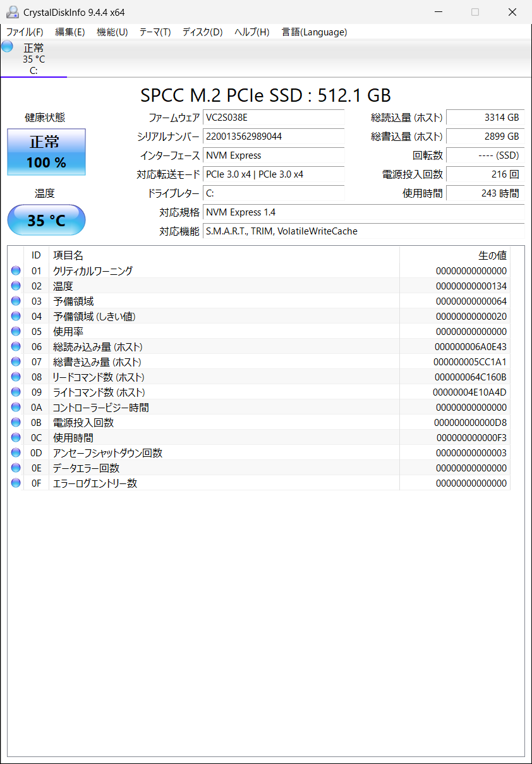Click the power on hours value 243 時間
Image resolution: width=532 pixels, height=764 pixels.
coord(485,193)
